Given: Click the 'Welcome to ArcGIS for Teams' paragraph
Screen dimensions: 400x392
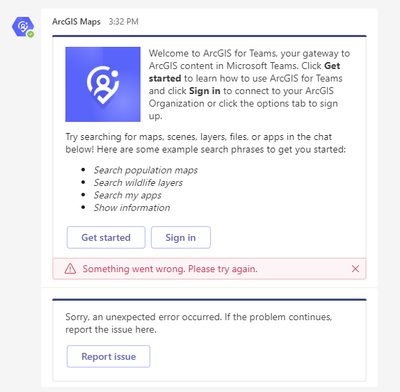Looking at the screenshot, I should 249,85.
